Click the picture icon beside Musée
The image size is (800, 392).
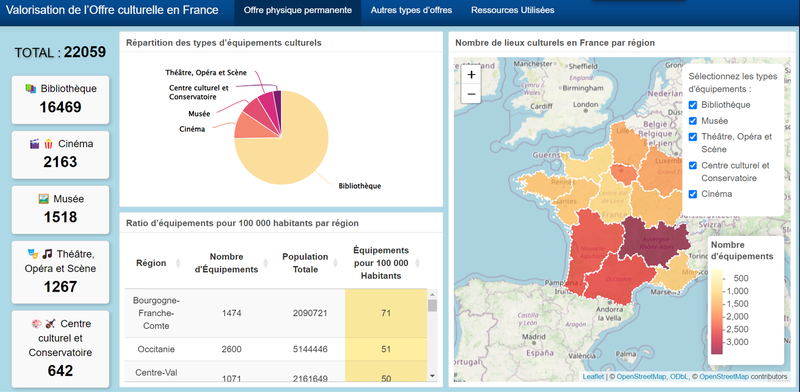(x=43, y=199)
